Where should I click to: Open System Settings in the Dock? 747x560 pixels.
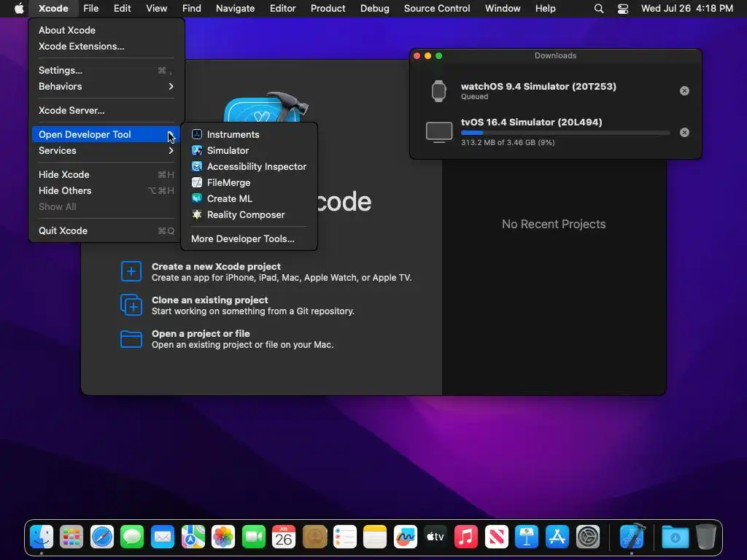click(587, 537)
